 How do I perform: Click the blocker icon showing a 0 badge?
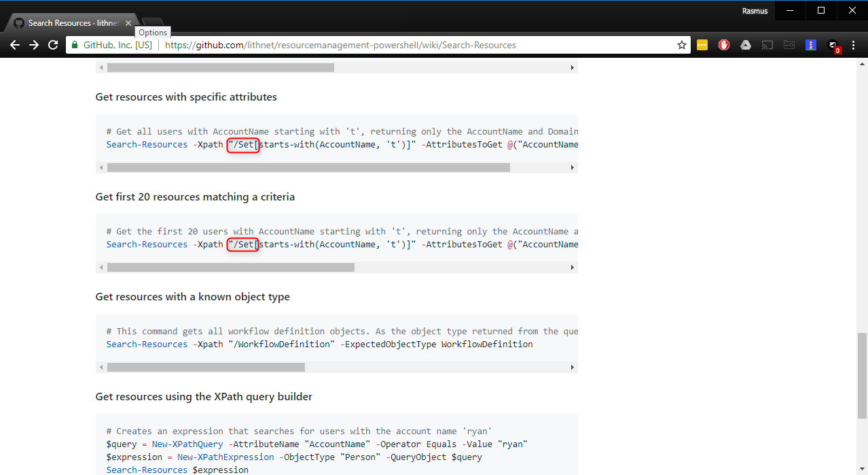tap(834, 44)
